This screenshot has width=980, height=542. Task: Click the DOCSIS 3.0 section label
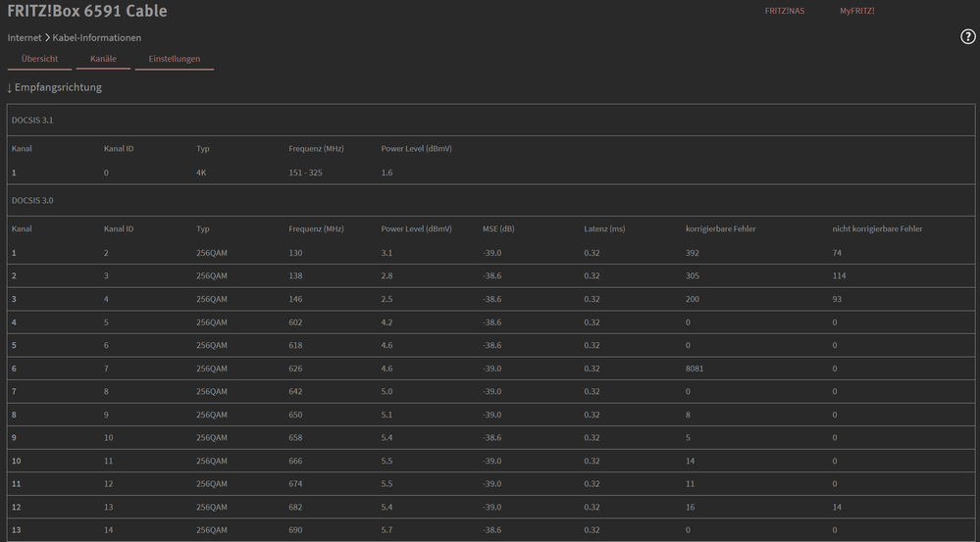[32, 201]
